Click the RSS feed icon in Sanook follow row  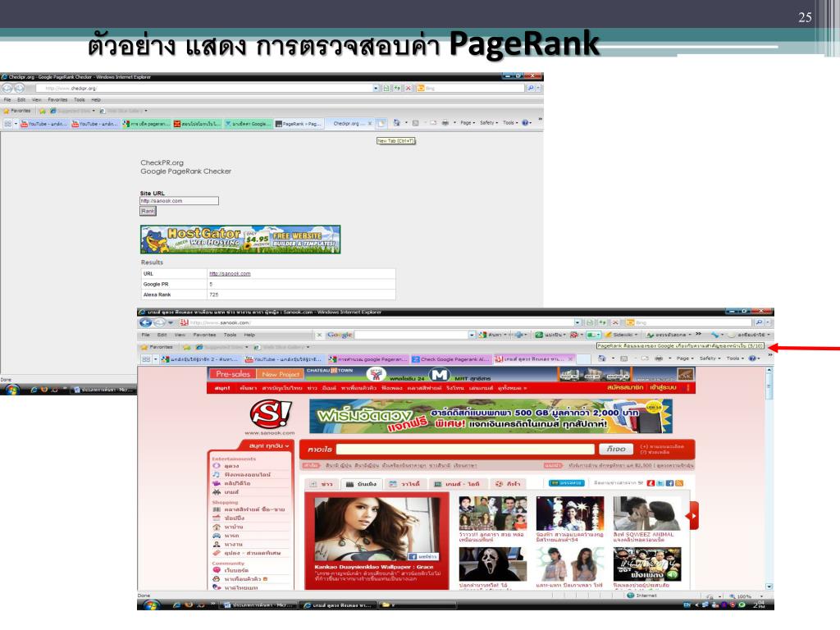pos(679,483)
